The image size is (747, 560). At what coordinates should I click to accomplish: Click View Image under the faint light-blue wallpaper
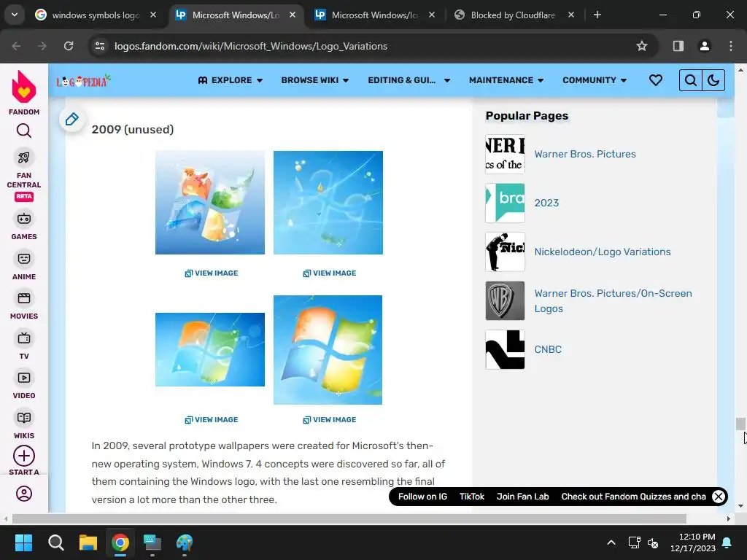coord(329,273)
